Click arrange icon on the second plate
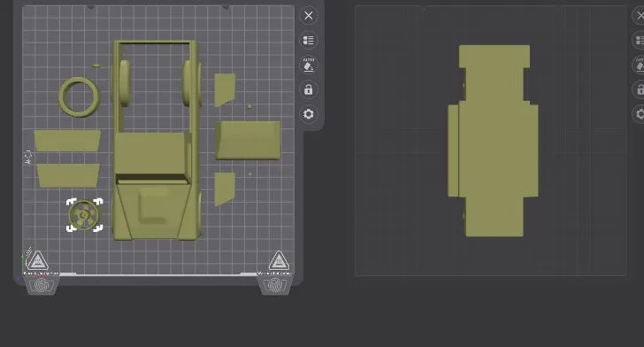The width and height of the screenshot is (644, 347). 639,41
